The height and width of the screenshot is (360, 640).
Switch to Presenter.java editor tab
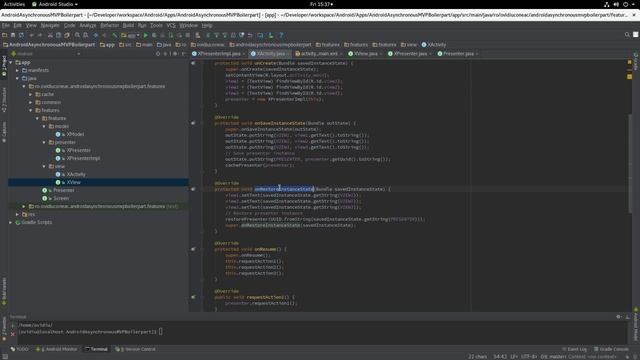click(458, 54)
